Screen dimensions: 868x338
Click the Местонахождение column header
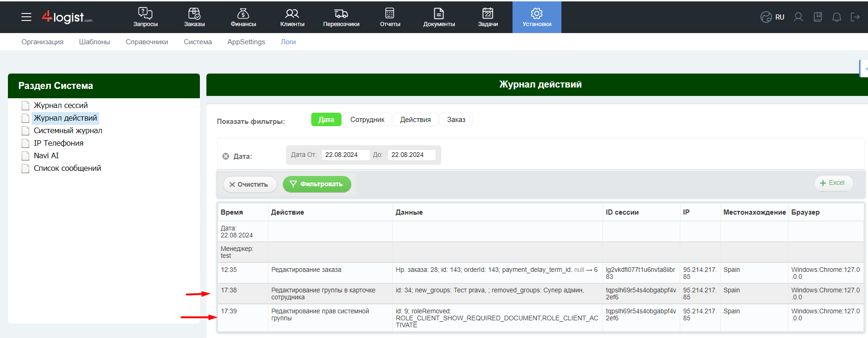pos(754,212)
